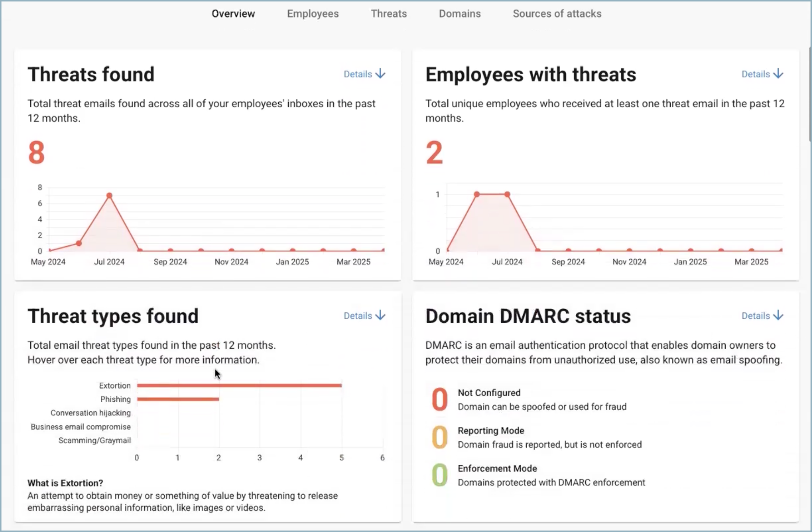Select the Overview tab
The image size is (812, 532).
pyautogui.click(x=233, y=14)
